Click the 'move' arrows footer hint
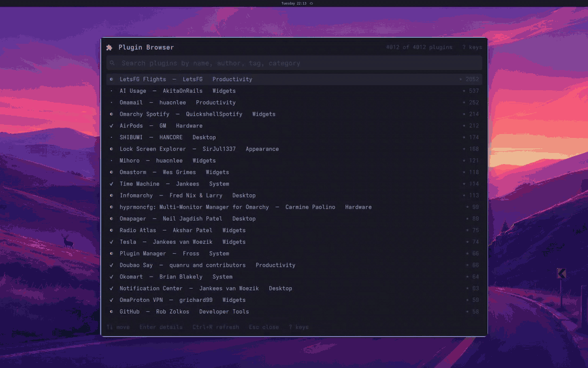This screenshot has height=368, width=588. [x=118, y=327]
